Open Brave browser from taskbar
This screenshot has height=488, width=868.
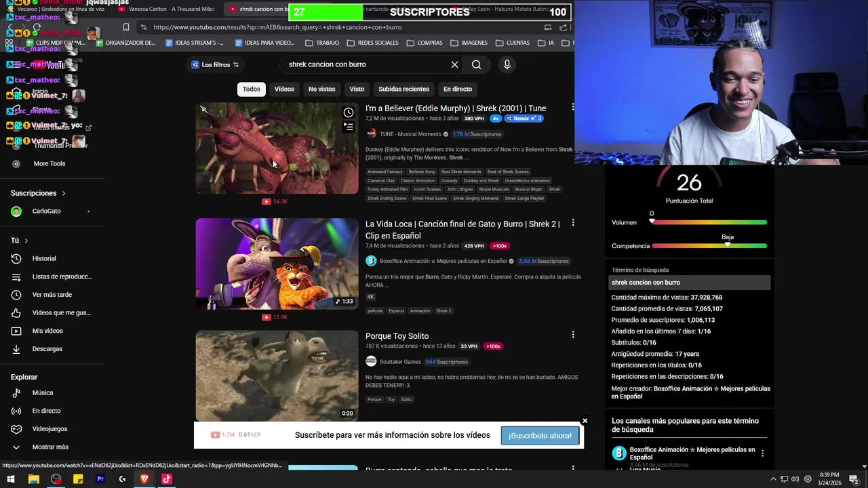[144, 479]
